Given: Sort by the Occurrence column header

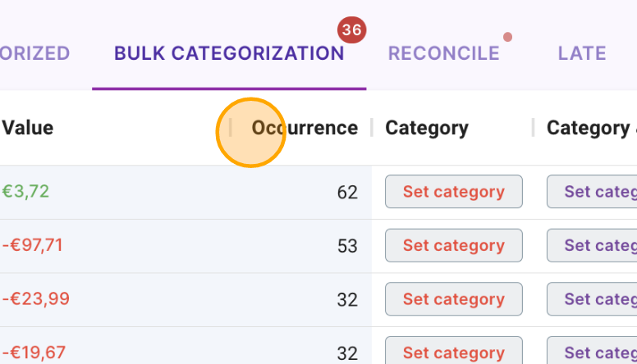Looking at the screenshot, I should 305,128.
